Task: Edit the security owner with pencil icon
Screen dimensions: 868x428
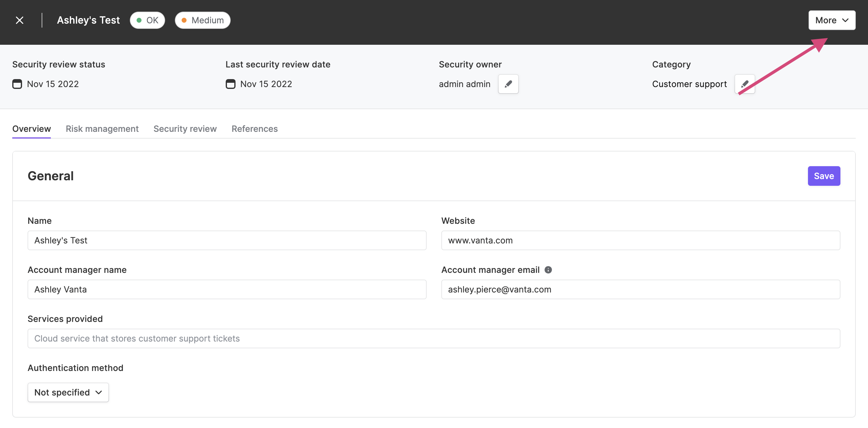Action: [508, 84]
